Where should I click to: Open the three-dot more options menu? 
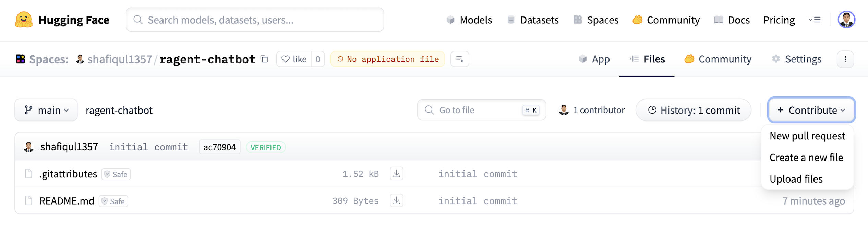[x=845, y=59]
